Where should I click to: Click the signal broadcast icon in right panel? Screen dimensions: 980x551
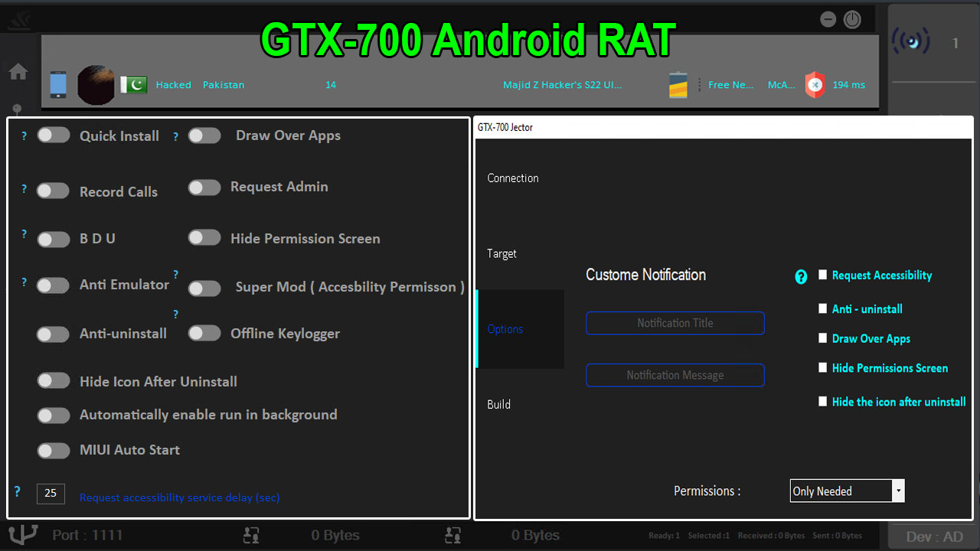(x=911, y=42)
